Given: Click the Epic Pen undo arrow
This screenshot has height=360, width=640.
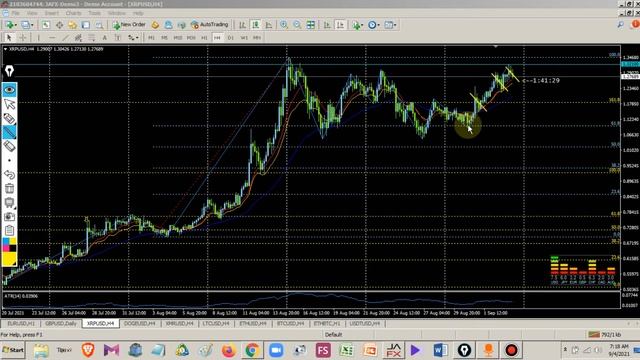Looking at the screenshot, I should (x=9, y=175).
